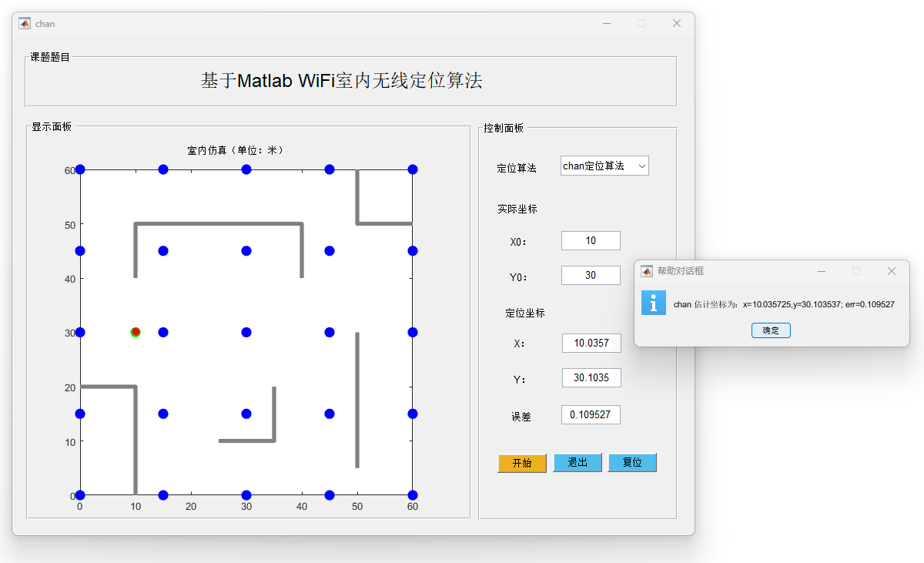Click the 复位 reset button
The image size is (924, 563).
632,463
